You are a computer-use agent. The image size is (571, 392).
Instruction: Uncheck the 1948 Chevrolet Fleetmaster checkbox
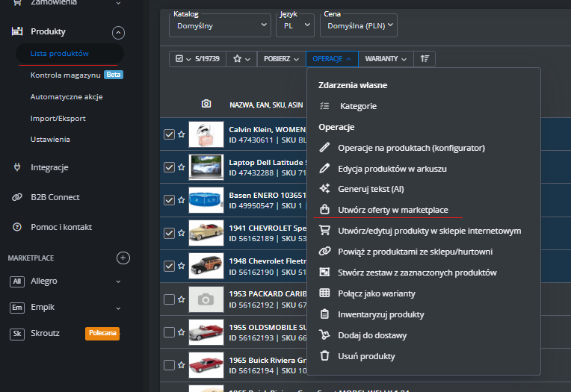(169, 265)
